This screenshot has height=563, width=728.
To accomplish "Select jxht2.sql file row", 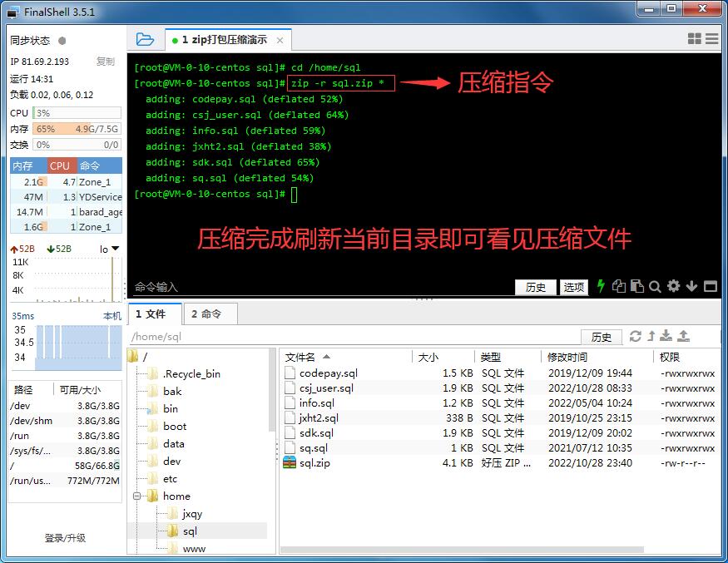I will click(x=501, y=418).
